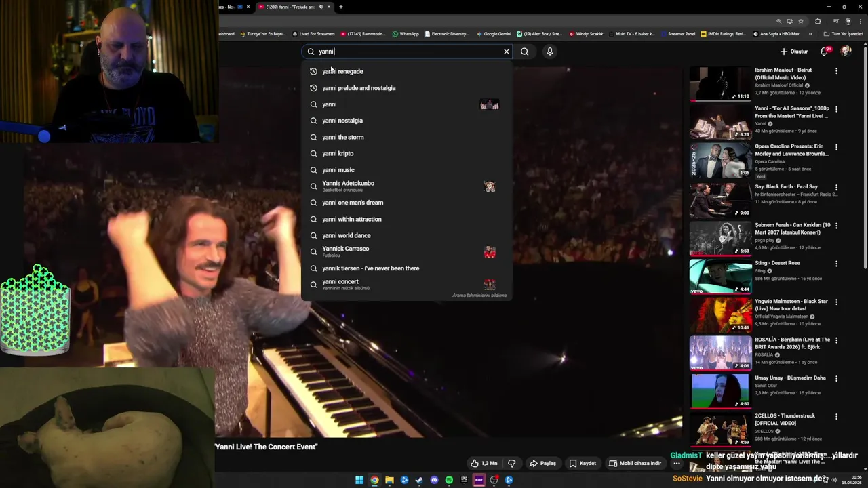Image resolution: width=868 pixels, height=488 pixels.
Task: Clear the YouTube search box text
Action: (506, 52)
